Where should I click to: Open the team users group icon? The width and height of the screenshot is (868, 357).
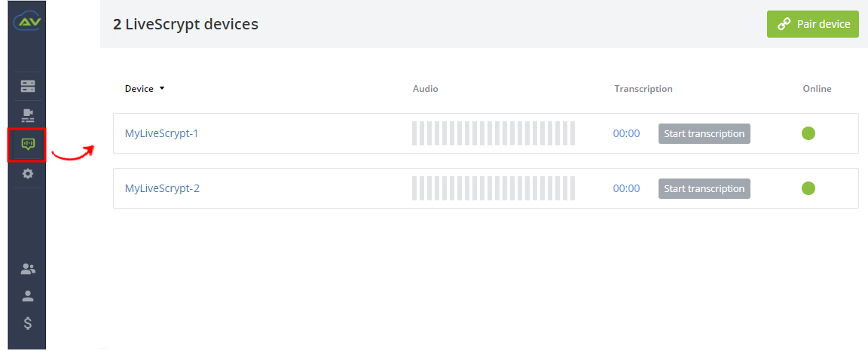point(28,270)
